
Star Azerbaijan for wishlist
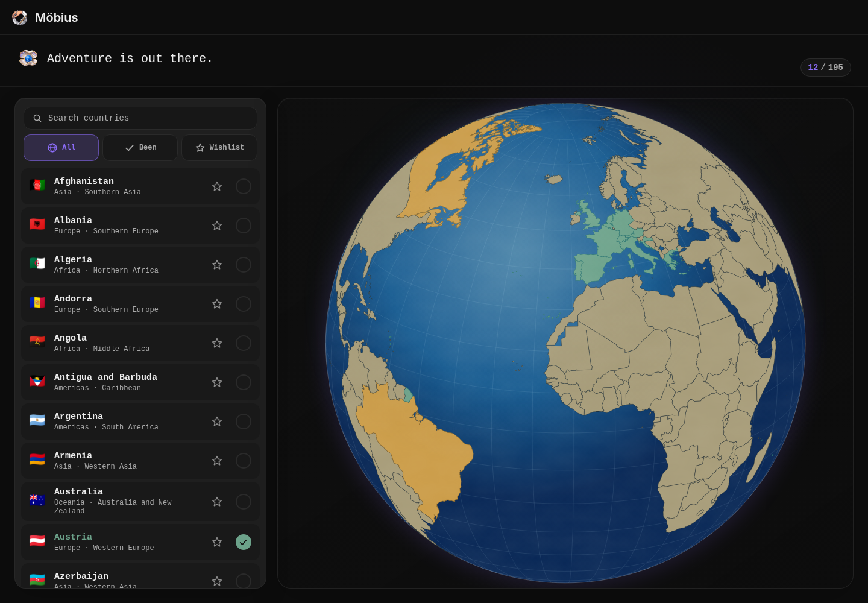[x=217, y=581]
